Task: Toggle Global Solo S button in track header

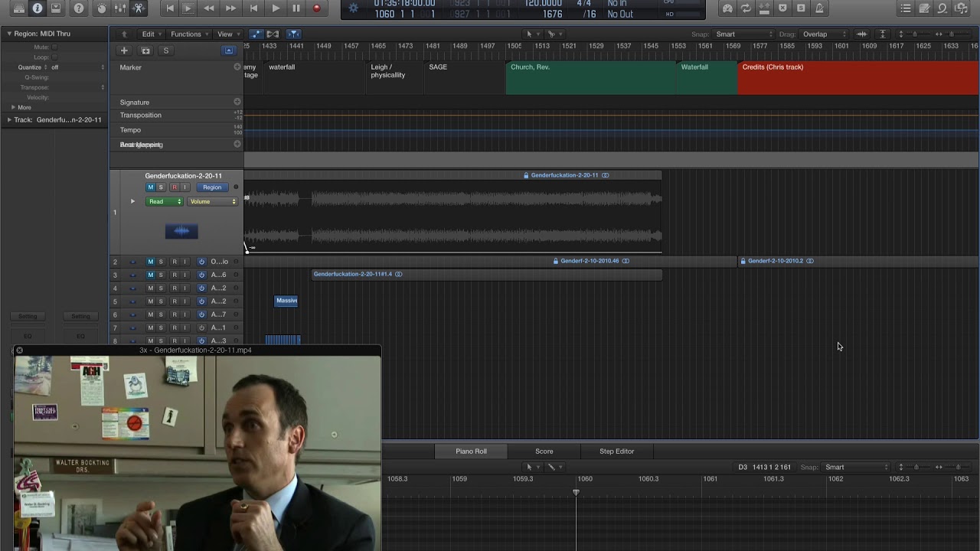Action: [x=166, y=51]
